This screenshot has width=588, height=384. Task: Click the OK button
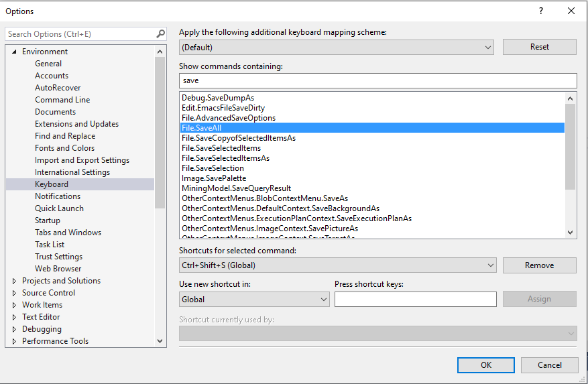(485, 365)
